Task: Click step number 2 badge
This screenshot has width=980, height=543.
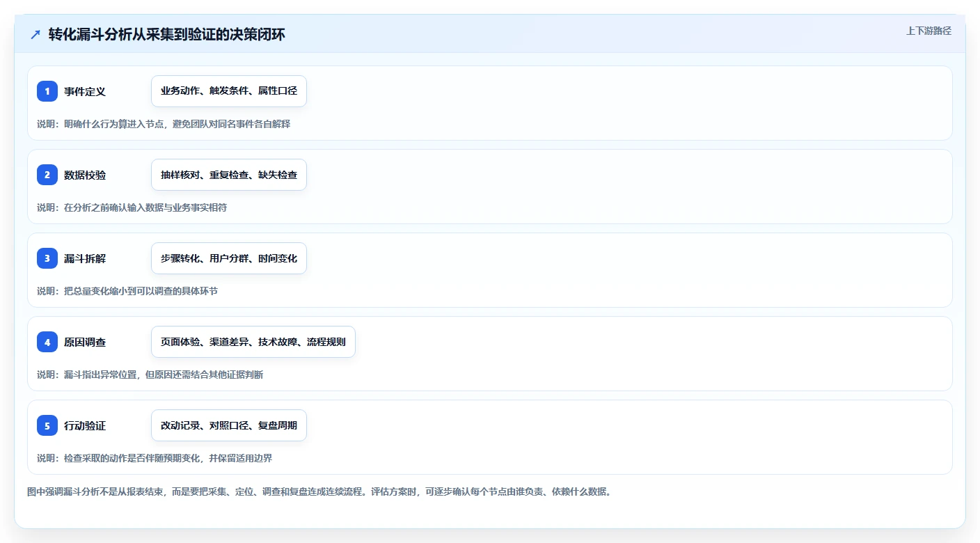Action: 47,175
